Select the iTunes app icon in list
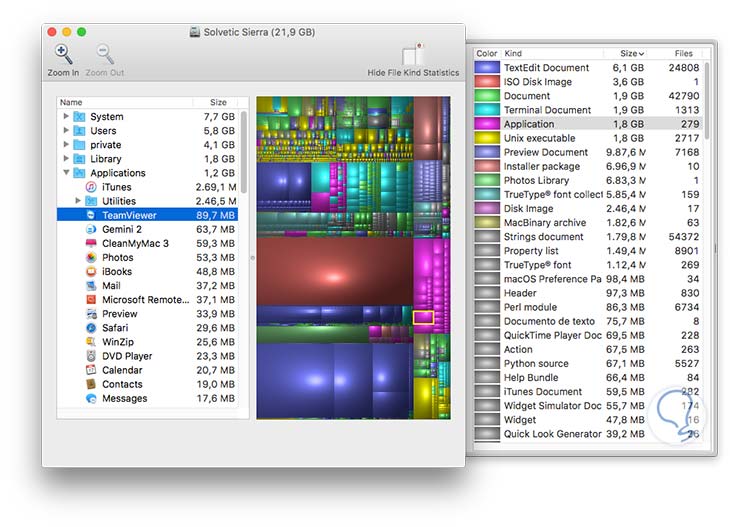The image size is (730, 527). (91, 187)
